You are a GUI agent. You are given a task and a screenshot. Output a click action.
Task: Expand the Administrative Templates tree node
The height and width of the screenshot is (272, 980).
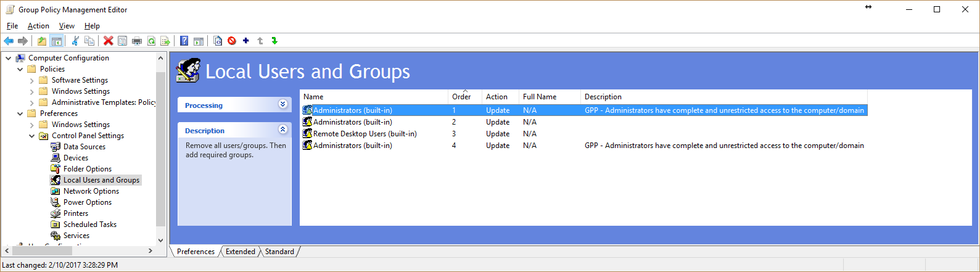point(32,102)
